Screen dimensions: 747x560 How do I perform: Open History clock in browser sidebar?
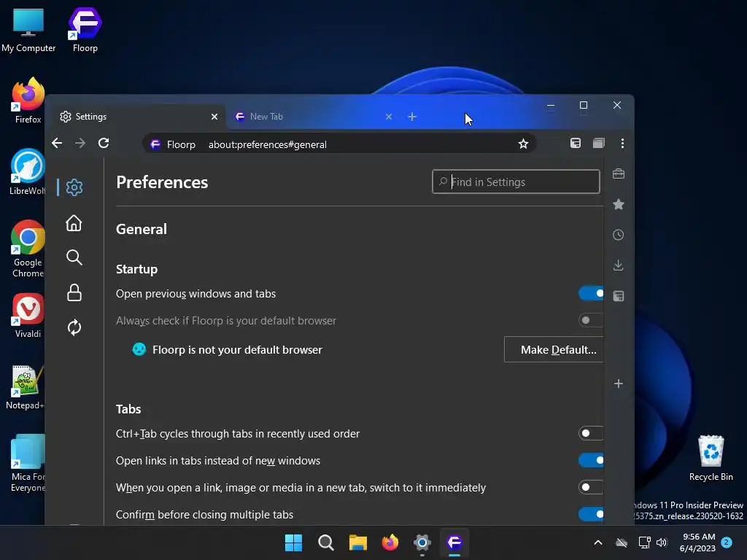click(x=619, y=235)
